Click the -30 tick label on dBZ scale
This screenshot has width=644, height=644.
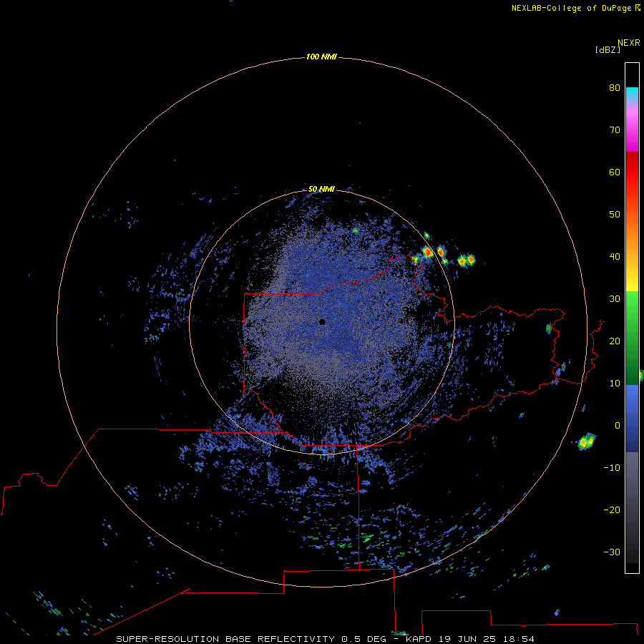click(612, 552)
